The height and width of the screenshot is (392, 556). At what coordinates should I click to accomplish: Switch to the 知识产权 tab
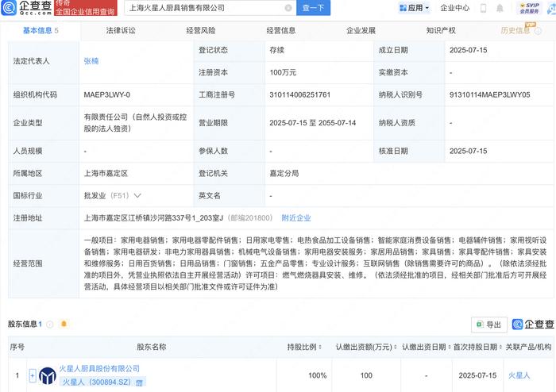441,30
